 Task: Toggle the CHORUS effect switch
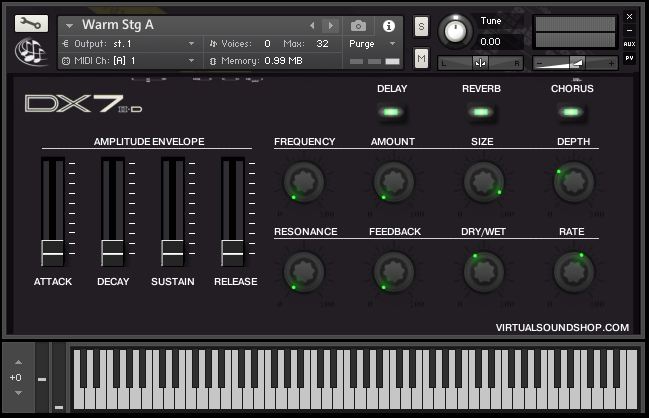click(571, 111)
